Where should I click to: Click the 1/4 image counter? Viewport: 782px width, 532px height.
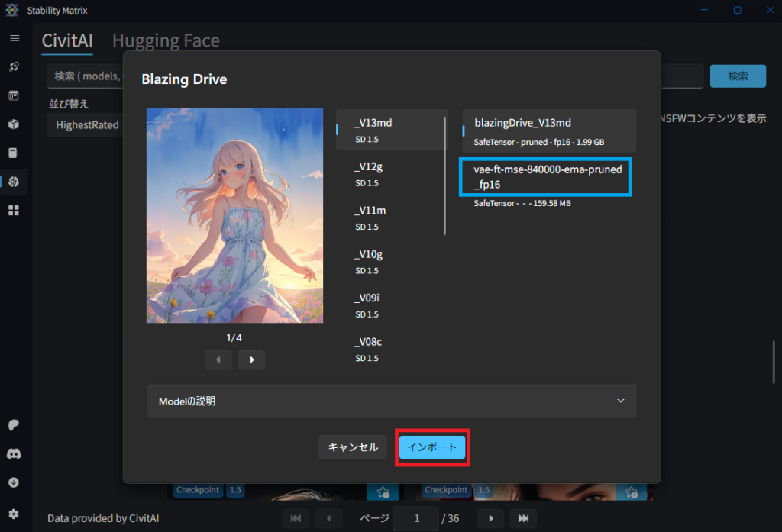coord(234,338)
